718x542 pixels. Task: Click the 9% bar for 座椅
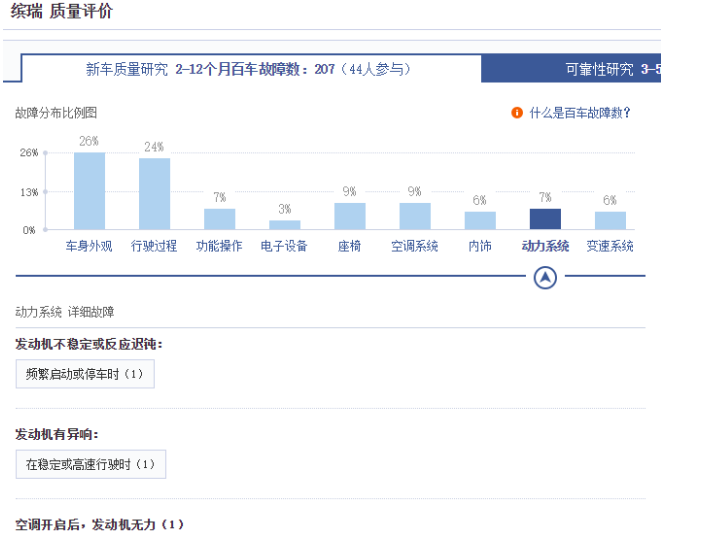350,216
